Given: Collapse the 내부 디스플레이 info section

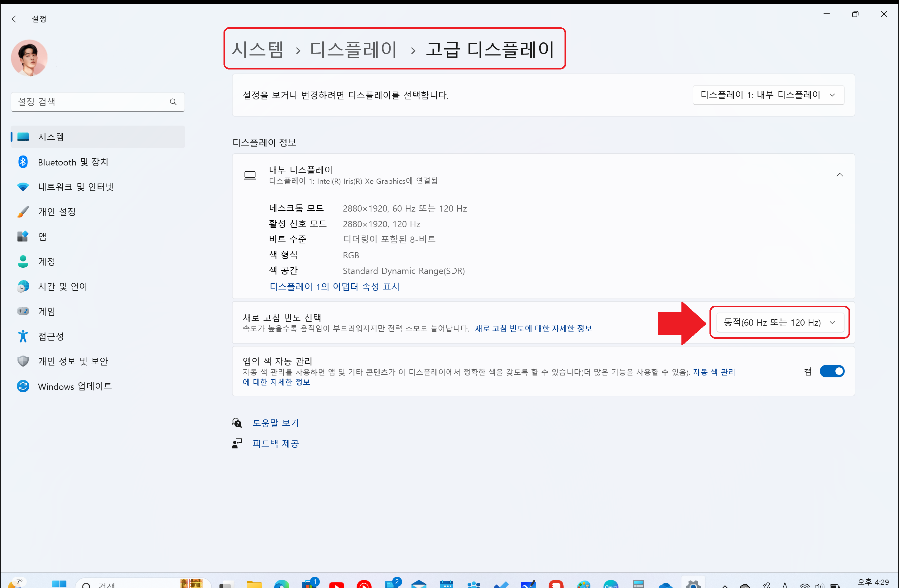Looking at the screenshot, I should click(x=839, y=175).
